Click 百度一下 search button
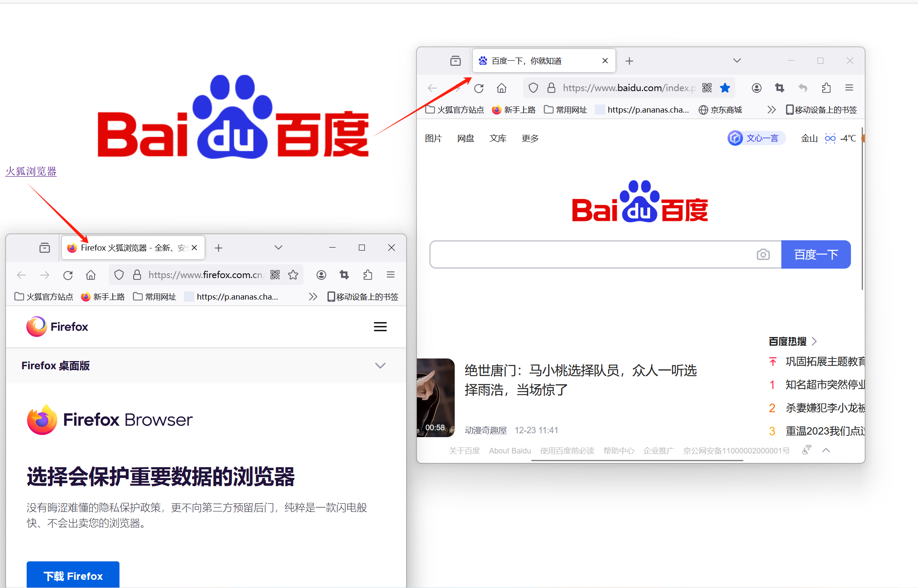The image size is (918, 588). pos(816,254)
